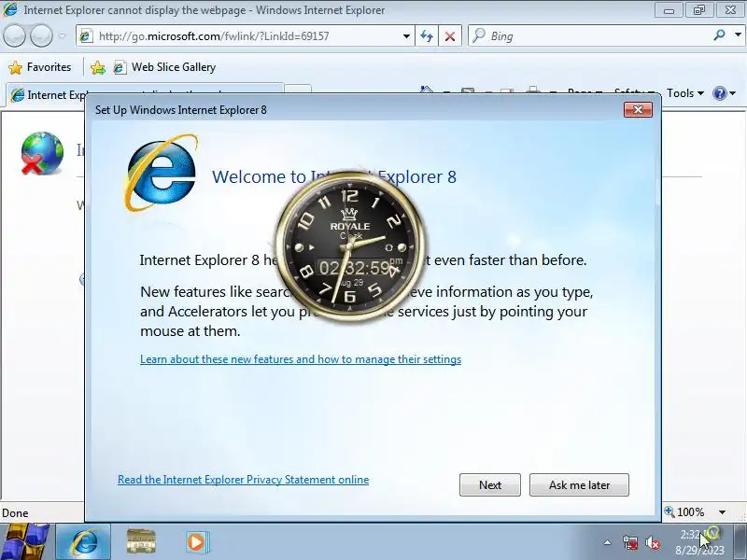The image size is (747, 560).
Task: Click Internet Explorer taskbar icon
Action: pyautogui.click(x=84, y=542)
